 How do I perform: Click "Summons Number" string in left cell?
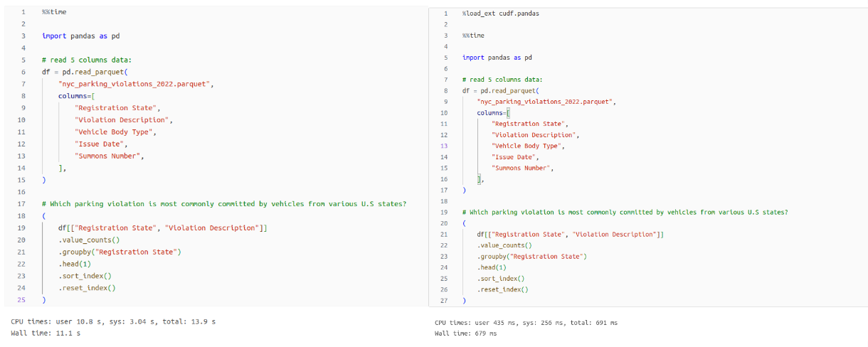110,156
